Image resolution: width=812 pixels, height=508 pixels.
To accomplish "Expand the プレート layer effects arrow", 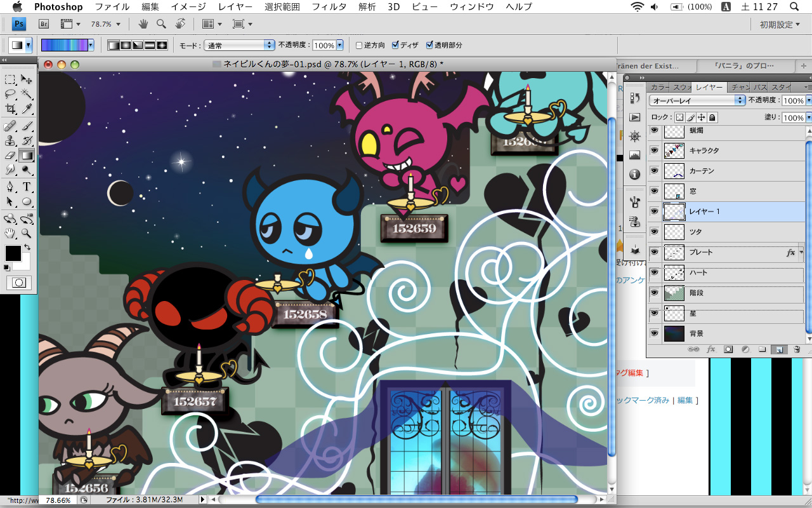I will [801, 252].
